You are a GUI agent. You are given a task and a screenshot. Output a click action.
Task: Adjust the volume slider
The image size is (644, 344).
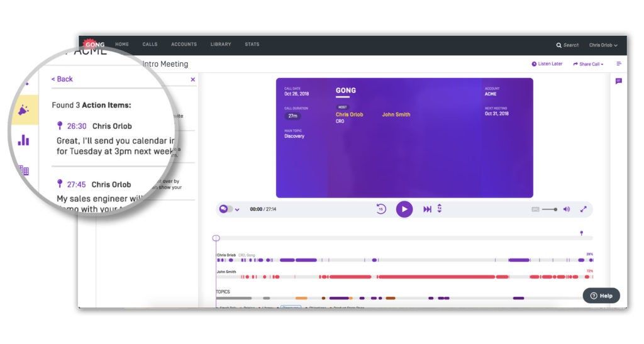[550, 209]
